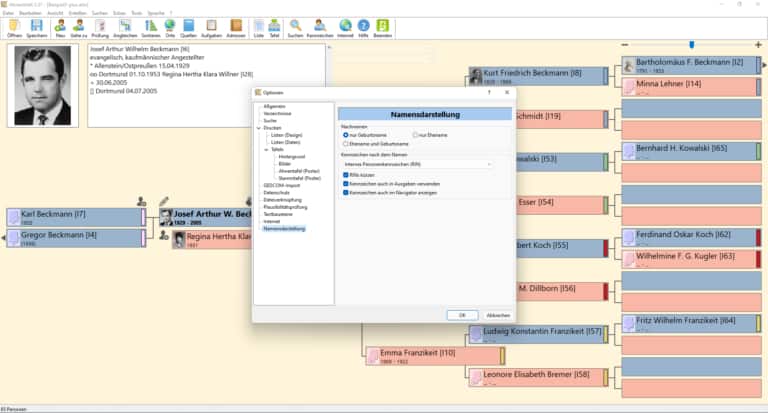Screen dimensions: 768x413
Task: Select Karl Beckmann [I7] person box
Action: tap(76, 217)
